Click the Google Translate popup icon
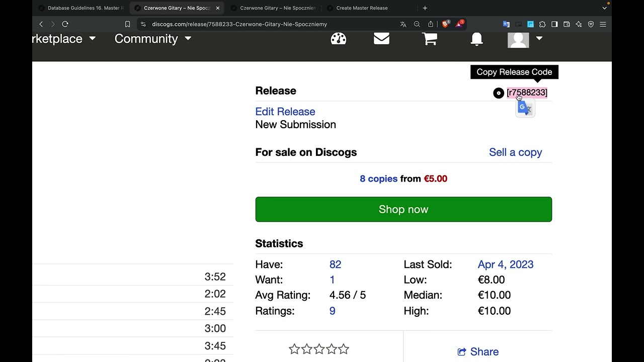 (525, 108)
